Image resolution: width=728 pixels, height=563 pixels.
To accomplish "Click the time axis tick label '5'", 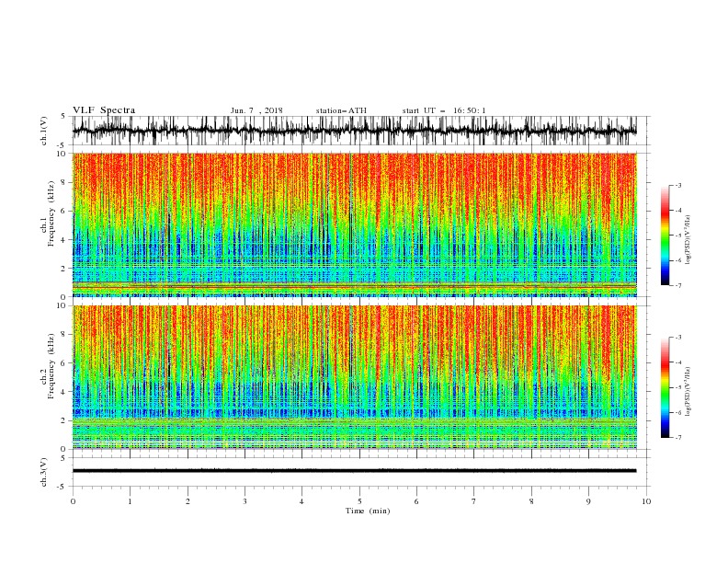I will 359,501.
